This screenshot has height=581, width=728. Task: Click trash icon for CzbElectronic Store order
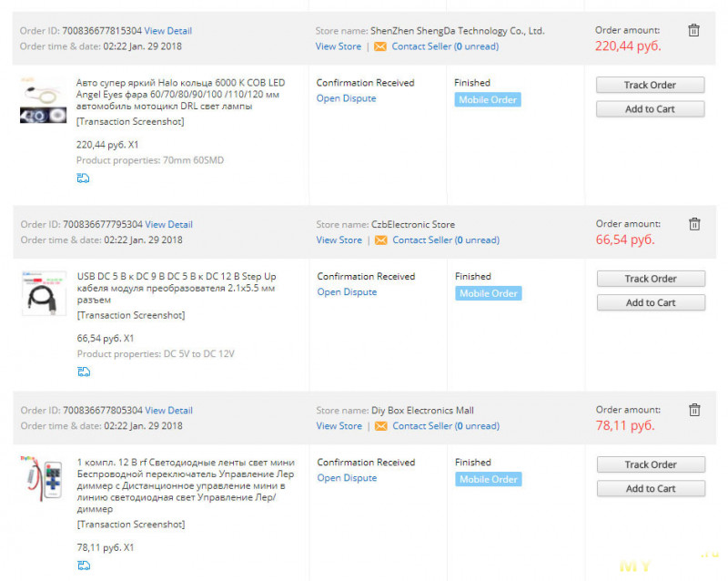tap(694, 224)
